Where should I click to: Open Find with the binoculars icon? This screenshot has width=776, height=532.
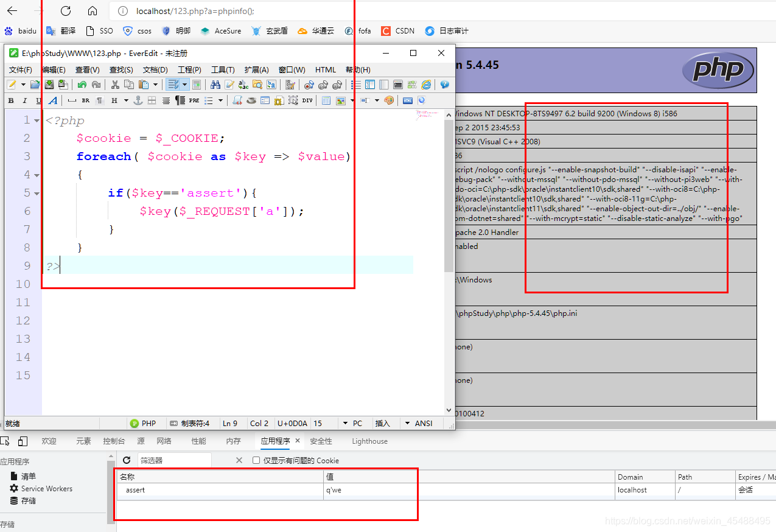click(215, 85)
